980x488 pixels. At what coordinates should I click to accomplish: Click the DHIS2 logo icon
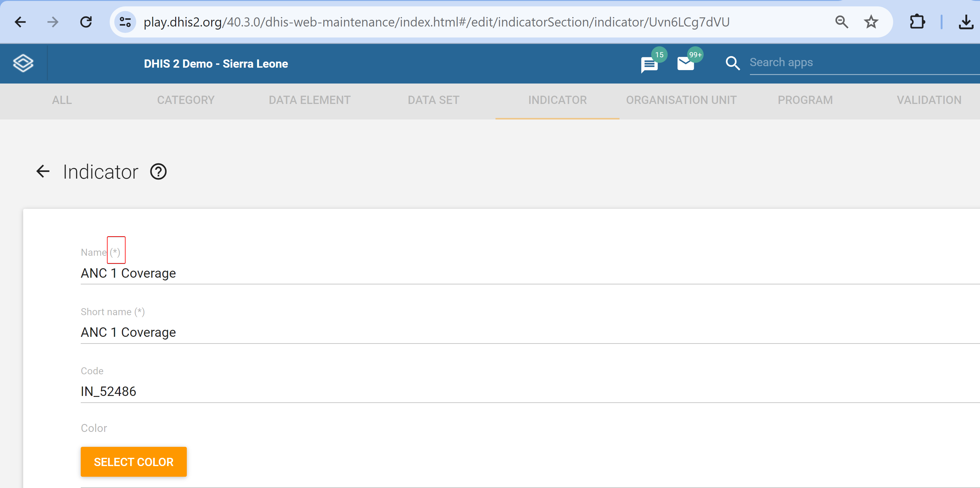point(23,63)
